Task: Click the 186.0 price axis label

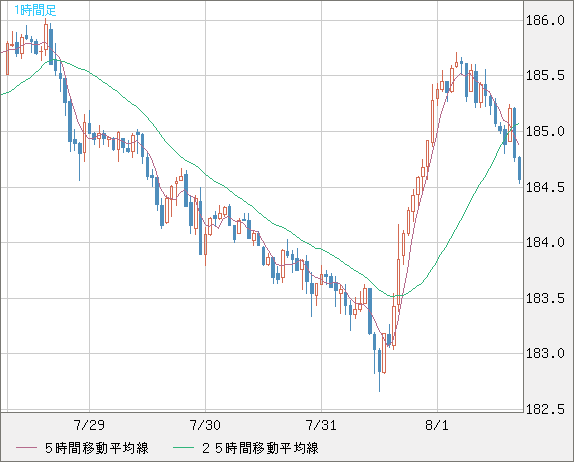Action: (x=545, y=20)
